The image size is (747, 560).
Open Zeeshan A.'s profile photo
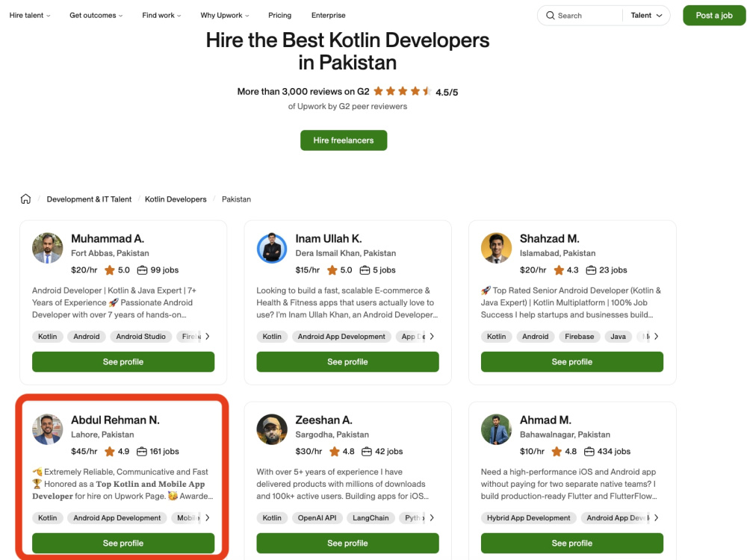coord(272,429)
